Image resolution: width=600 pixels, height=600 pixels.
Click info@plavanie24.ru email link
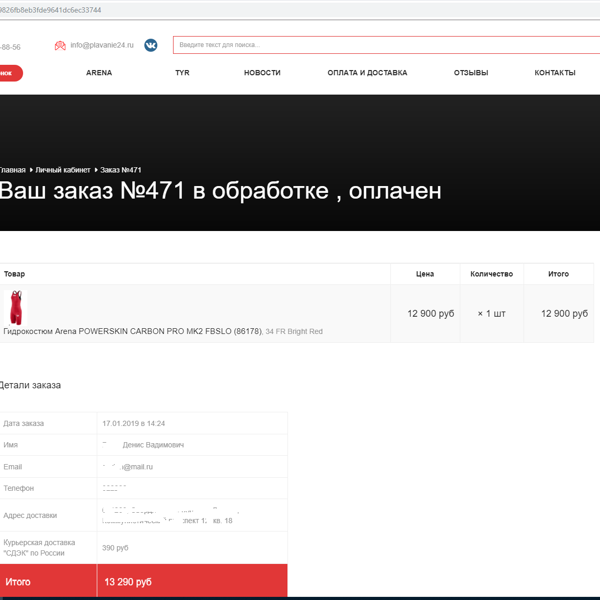[x=102, y=45]
